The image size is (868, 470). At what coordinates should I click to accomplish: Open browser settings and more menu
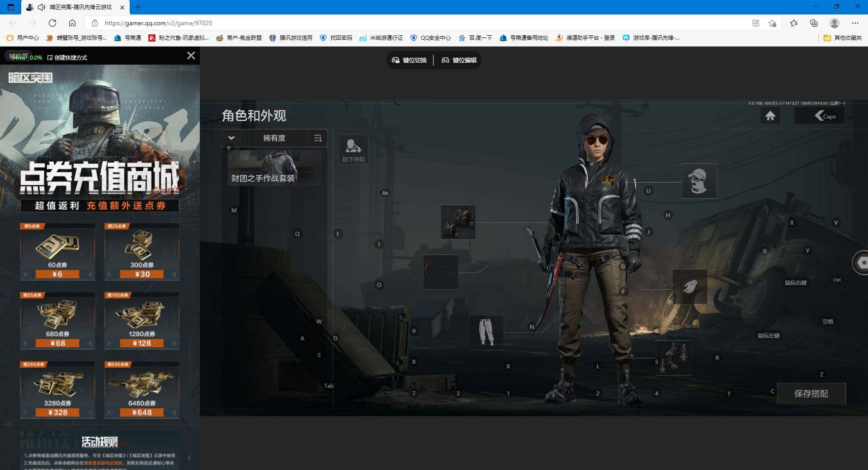pos(855,23)
